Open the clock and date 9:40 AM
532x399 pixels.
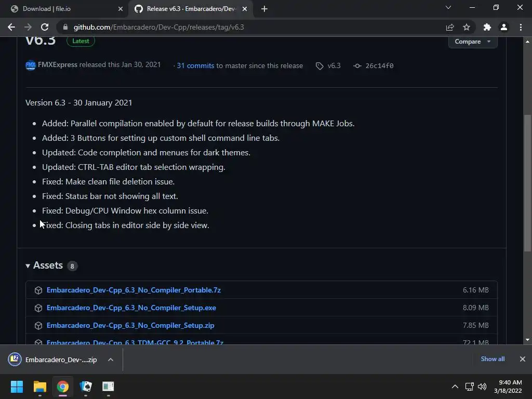(x=508, y=387)
